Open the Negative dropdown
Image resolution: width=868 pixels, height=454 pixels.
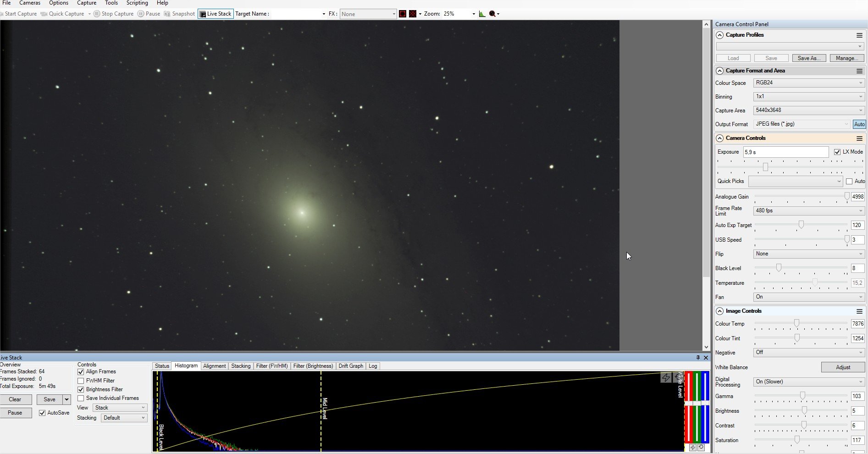point(809,353)
